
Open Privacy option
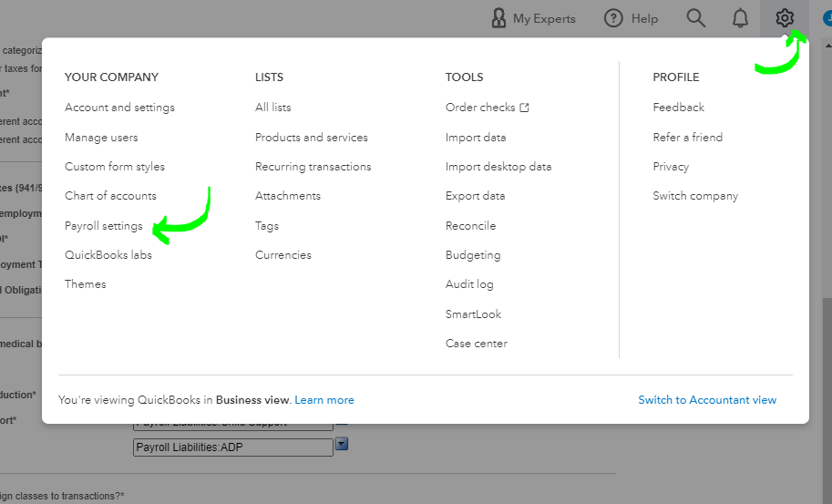[x=671, y=167]
